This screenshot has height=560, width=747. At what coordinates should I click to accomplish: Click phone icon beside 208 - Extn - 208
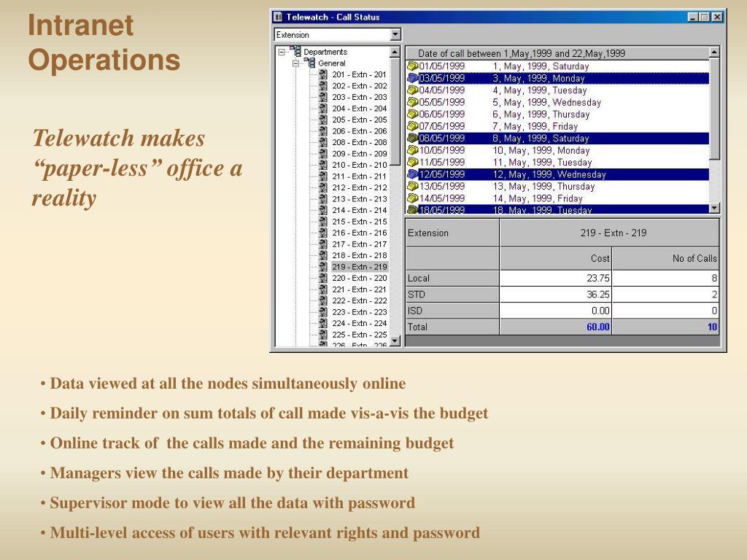click(323, 142)
